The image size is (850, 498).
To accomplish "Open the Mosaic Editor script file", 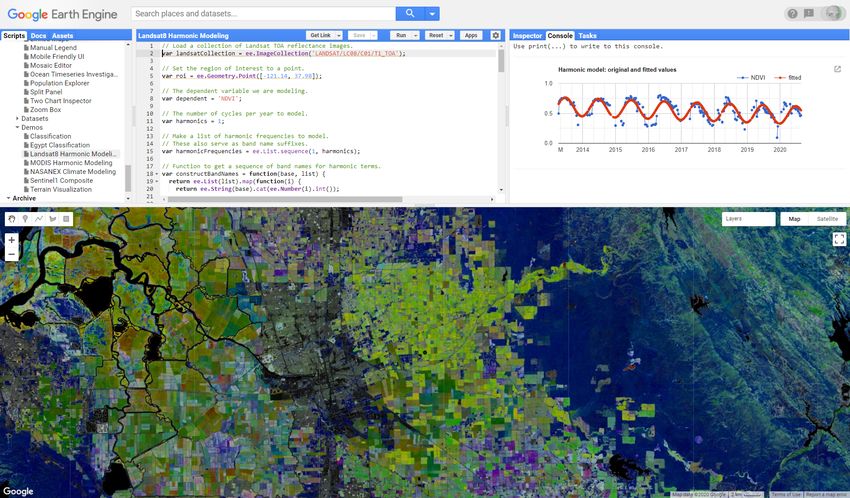I will click(x=50, y=65).
